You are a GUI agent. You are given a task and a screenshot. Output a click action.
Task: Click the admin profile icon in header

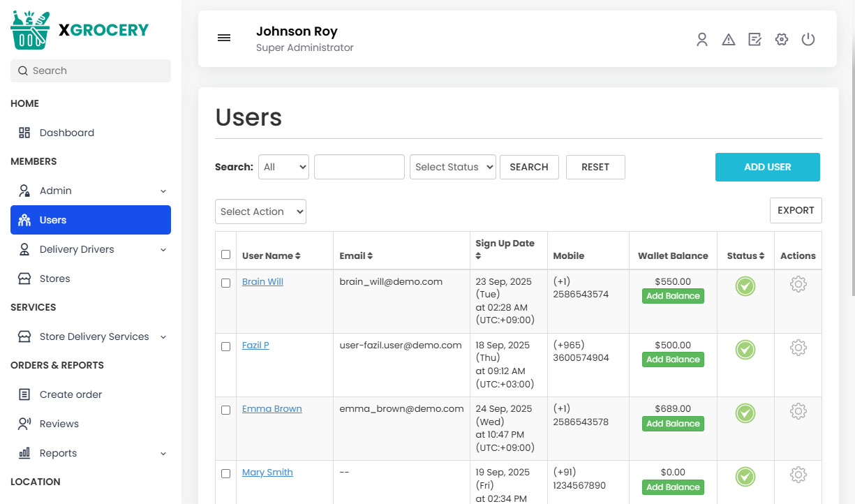[x=702, y=40]
